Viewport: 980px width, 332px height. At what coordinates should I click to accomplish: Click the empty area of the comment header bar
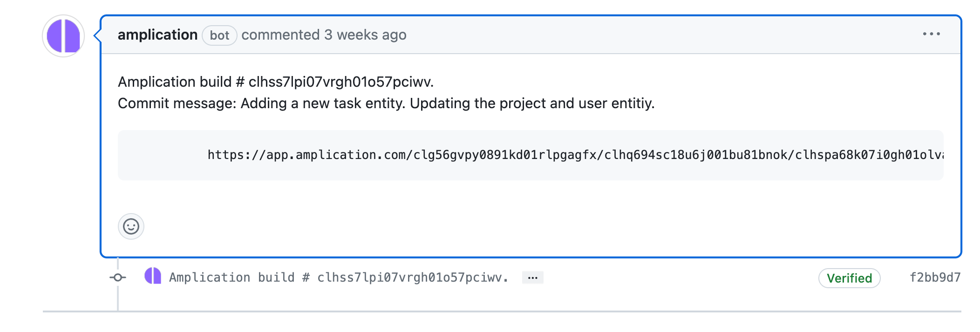(x=652, y=35)
